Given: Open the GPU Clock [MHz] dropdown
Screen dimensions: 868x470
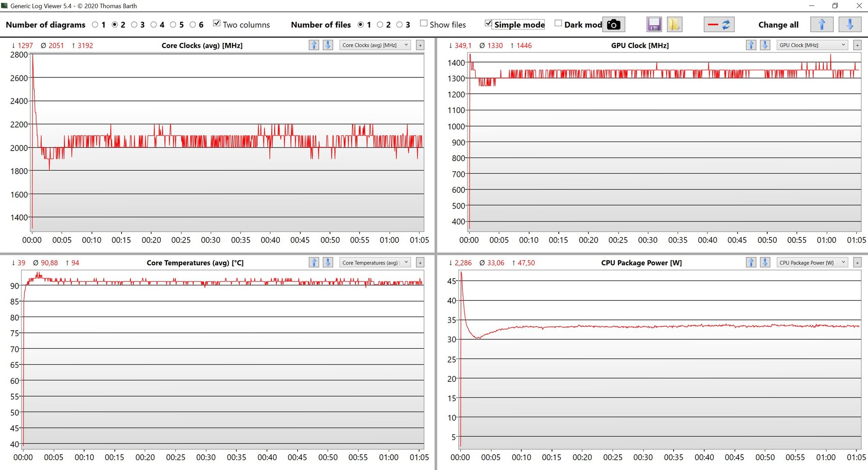Looking at the screenshot, I should pyautogui.click(x=812, y=45).
